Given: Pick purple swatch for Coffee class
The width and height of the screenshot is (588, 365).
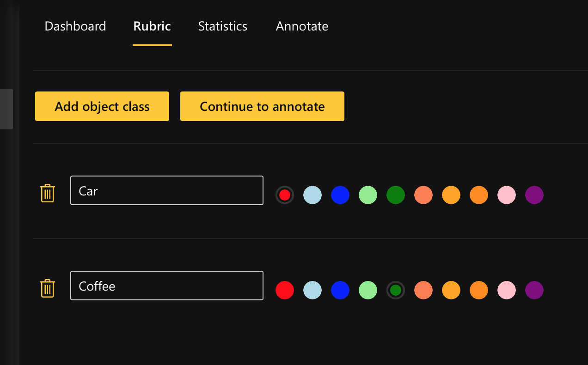Looking at the screenshot, I should [x=534, y=290].
